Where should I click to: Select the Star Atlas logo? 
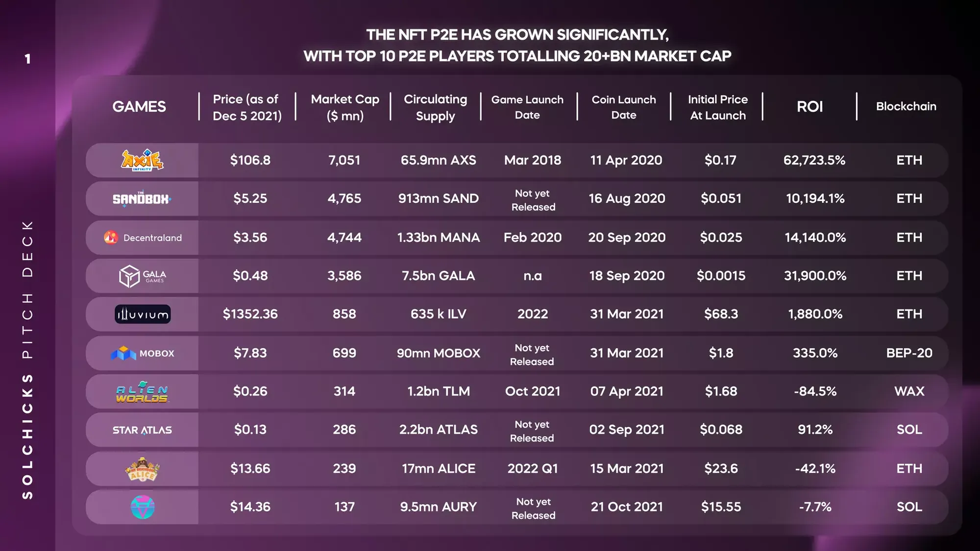point(142,430)
